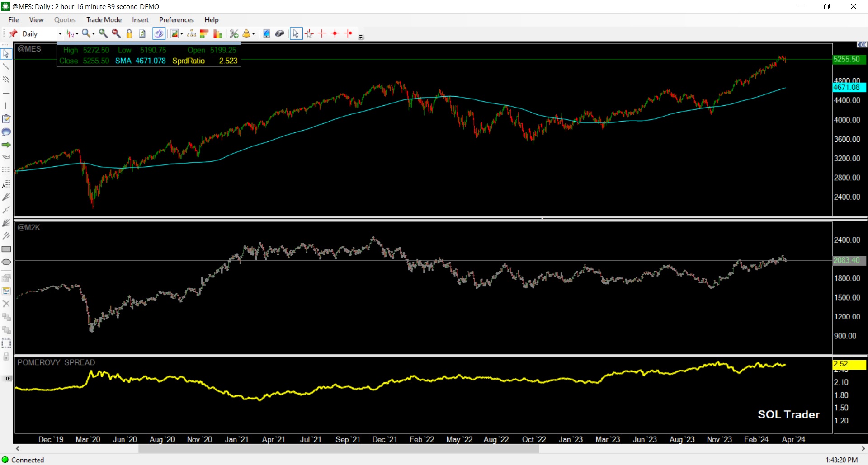Image resolution: width=868 pixels, height=465 pixels.
Task: Click the red zoom-out magnifier
Action: pyautogui.click(x=116, y=33)
